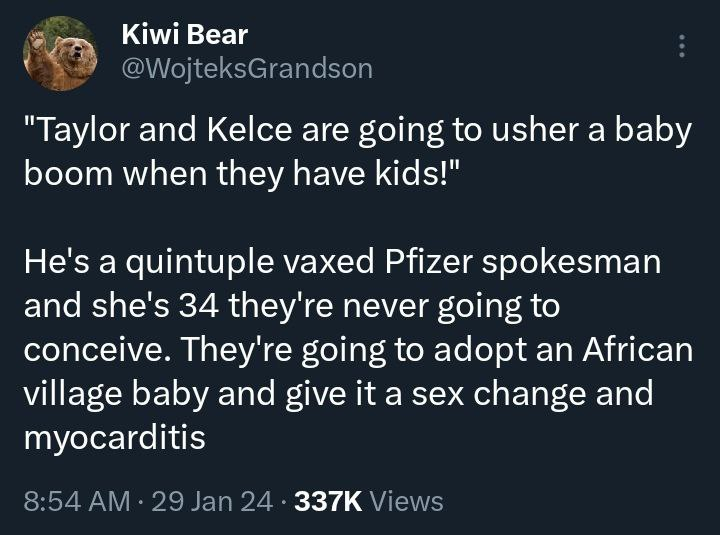Click the word "Kelce" in the quote

(x=249, y=130)
